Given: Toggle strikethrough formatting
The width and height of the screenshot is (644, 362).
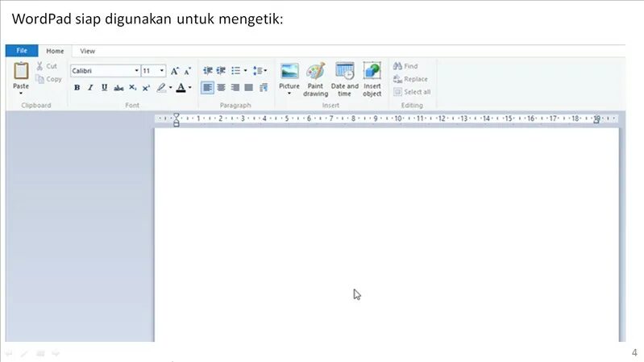Looking at the screenshot, I should 118,88.
